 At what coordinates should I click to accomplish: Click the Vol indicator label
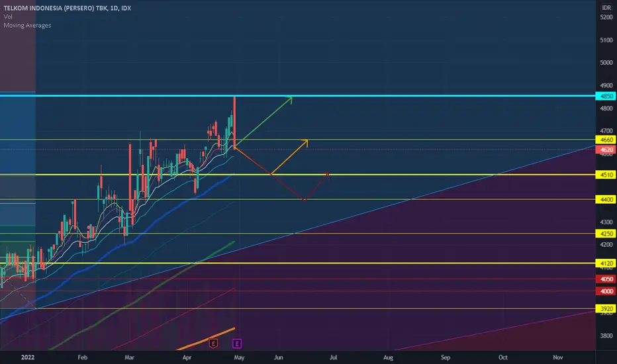[8, 17]
